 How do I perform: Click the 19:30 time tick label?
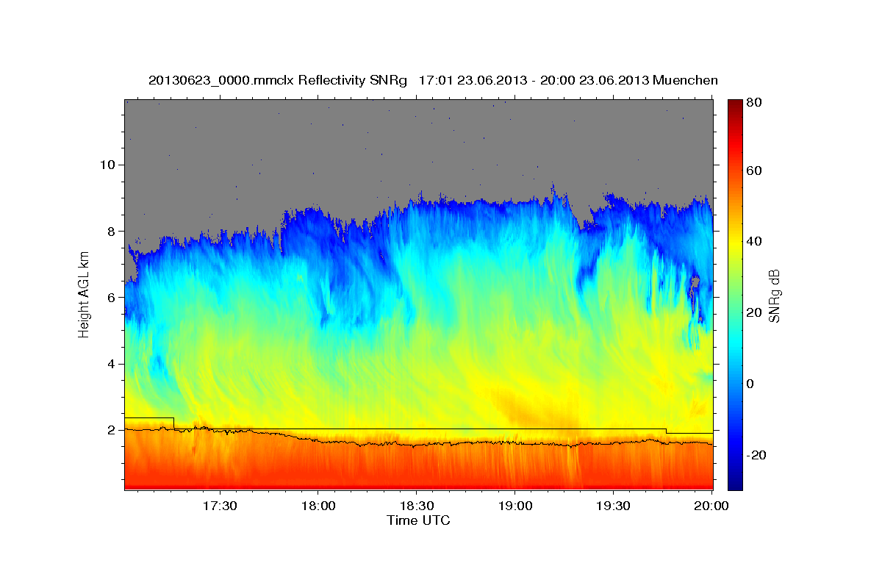613,506
